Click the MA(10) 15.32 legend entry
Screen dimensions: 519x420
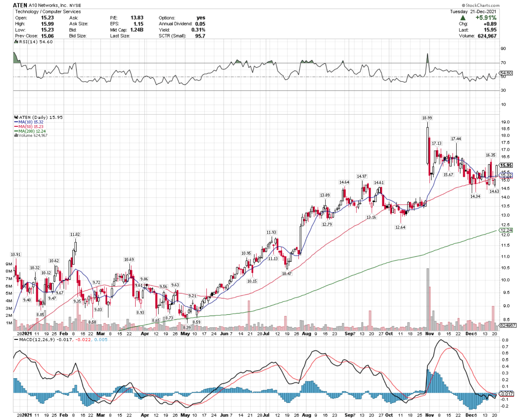(x=29, y=122)
